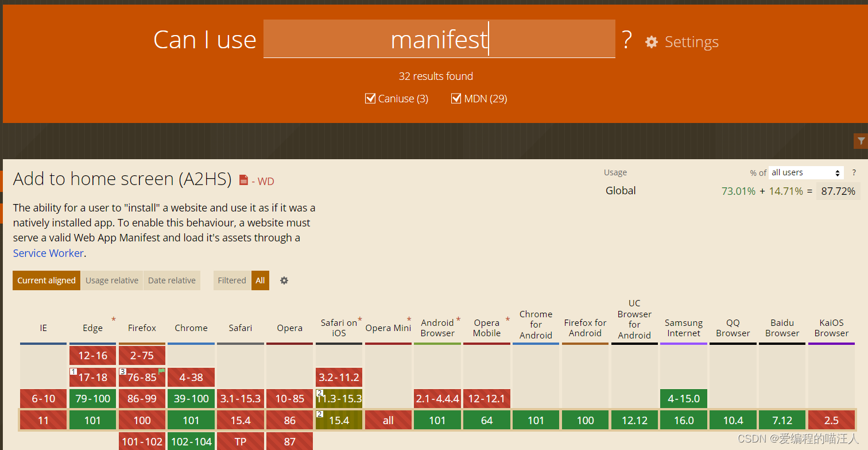868x450 pixels.
Task: Click IE column header
Action: [43, 328]
